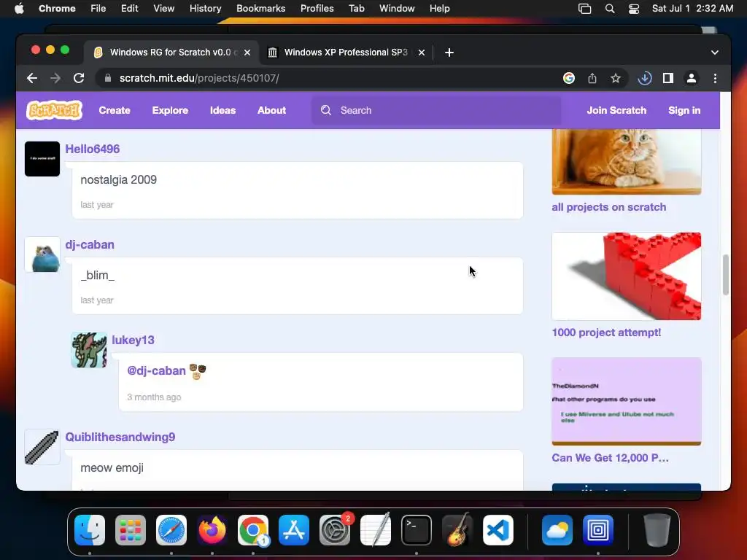Open Hello6496's profile link
Image resolution: width=747 pixels, height=560 pixels.
pos(93,149)
